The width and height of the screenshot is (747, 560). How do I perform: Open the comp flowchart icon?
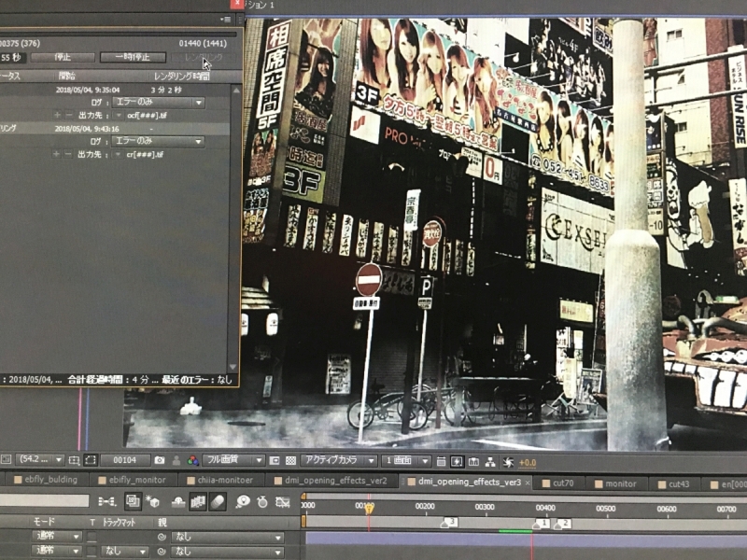(490, 461)
